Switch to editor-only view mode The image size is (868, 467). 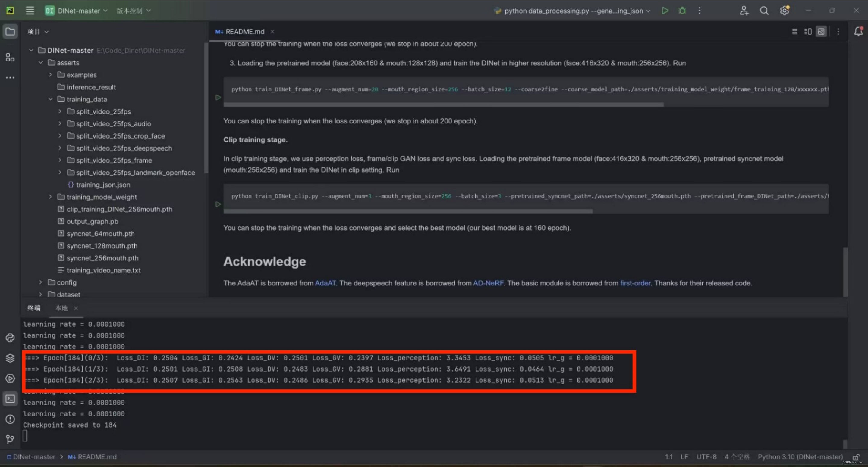pyautogui.click(x=794, y=31)
